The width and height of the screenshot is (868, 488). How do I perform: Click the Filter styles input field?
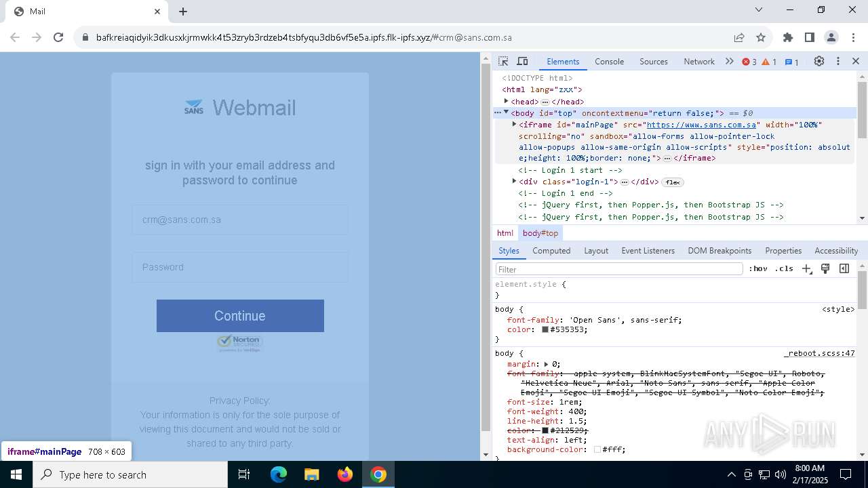tap(619, 269)
